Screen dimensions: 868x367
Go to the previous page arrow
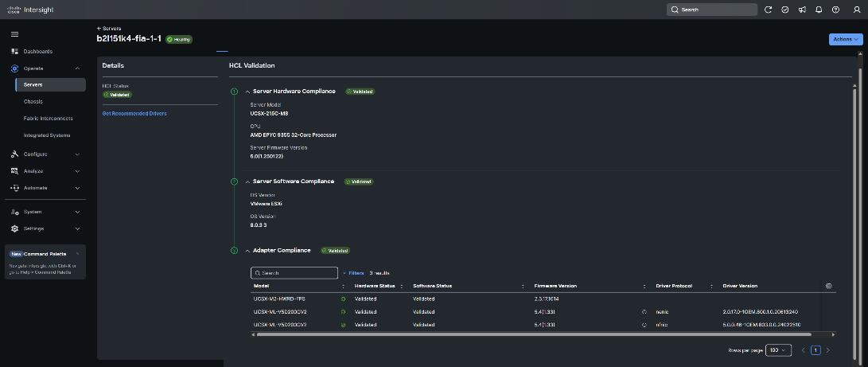804,350
